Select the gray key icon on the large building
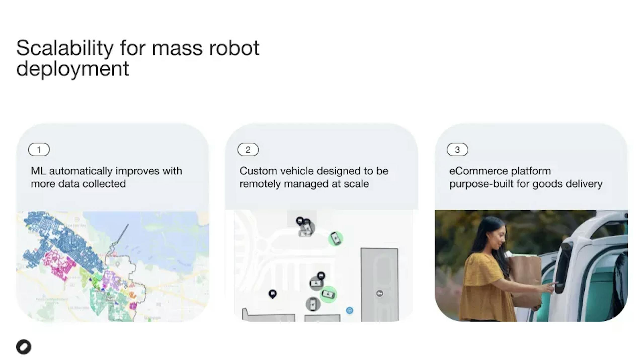Screen dimensions: 644x362 380,293
